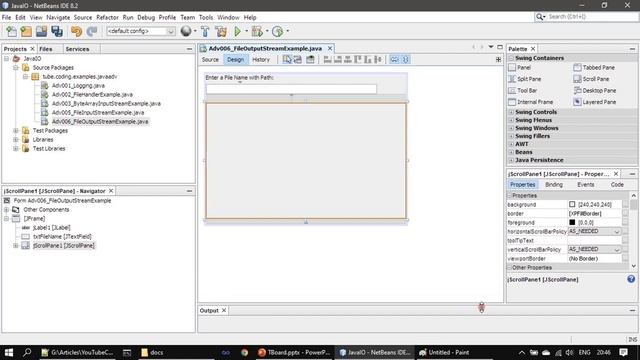Select jLabel1 [JLabel] in Navigator

point(51,228)
